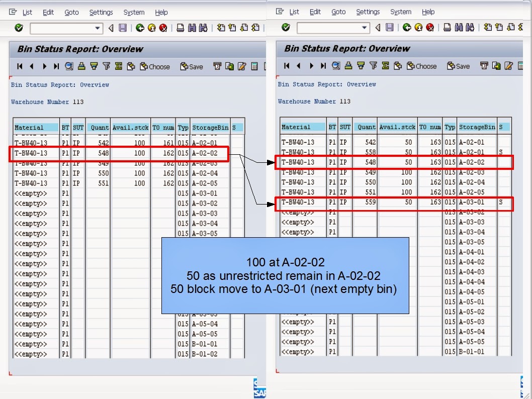Open the Goto menu
This screenshot has height=399, width=532.
pyautogui.click(x=72, y=12)
